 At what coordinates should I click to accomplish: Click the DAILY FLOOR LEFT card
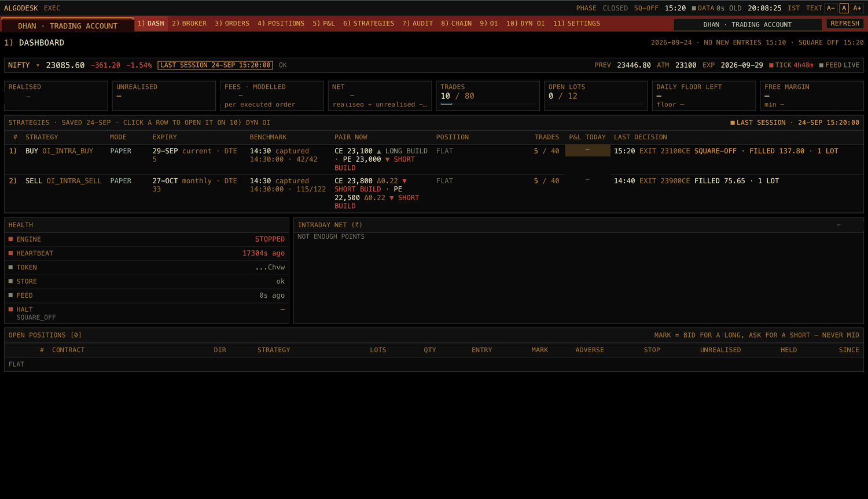coord(704,95)
